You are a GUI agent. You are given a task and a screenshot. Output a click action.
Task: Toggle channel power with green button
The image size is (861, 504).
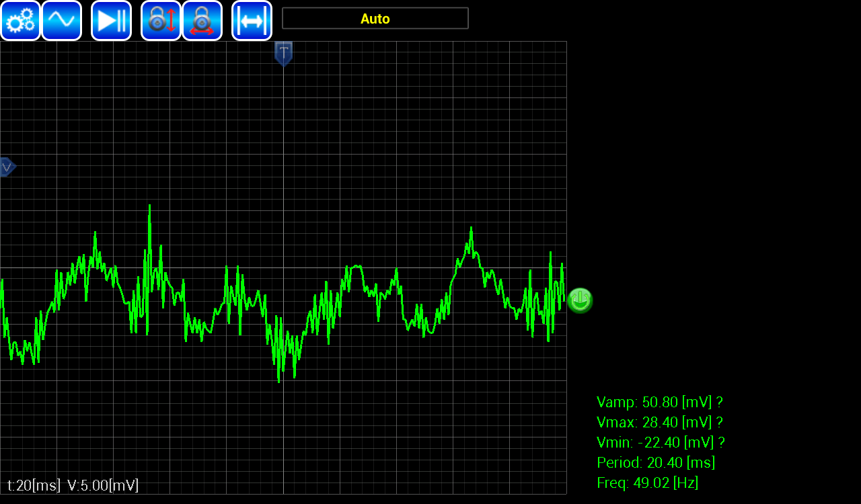coord(578,301)
